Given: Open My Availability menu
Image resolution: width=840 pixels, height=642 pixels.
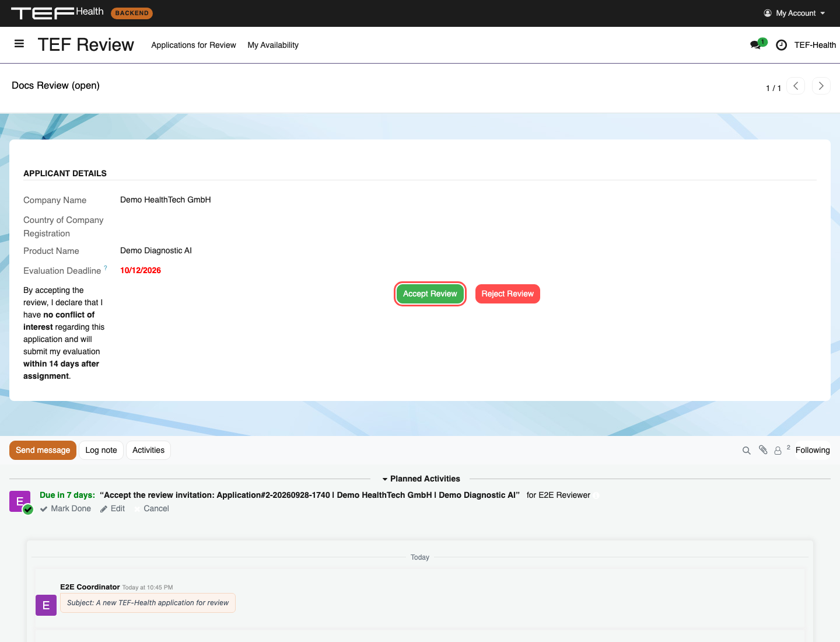Looking at the screenshot, I should pos(273,45).
